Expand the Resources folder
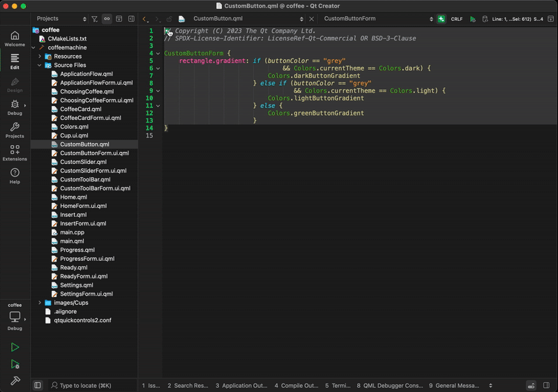The width and height of the screenshot is (558, 392). 40,56
